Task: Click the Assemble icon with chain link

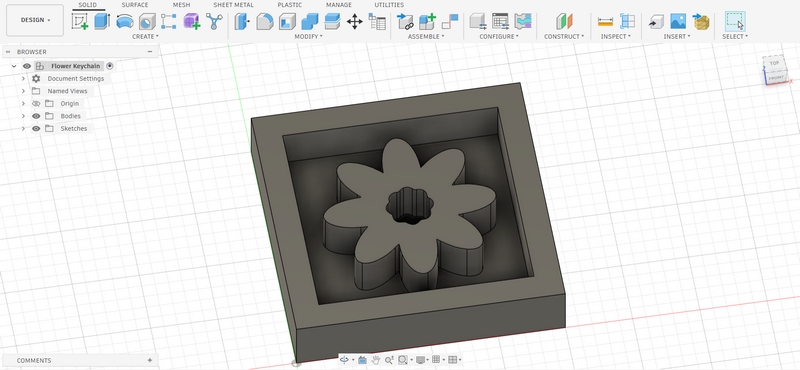Action: pos(405,21)
